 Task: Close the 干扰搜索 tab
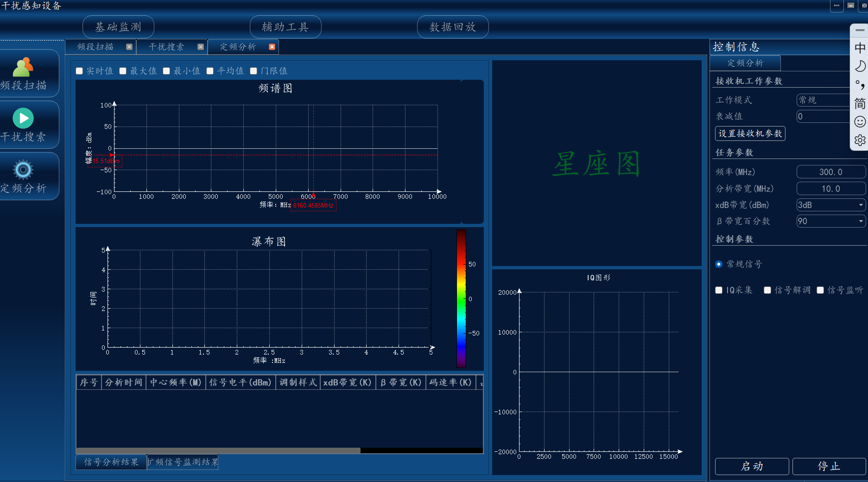201,47
